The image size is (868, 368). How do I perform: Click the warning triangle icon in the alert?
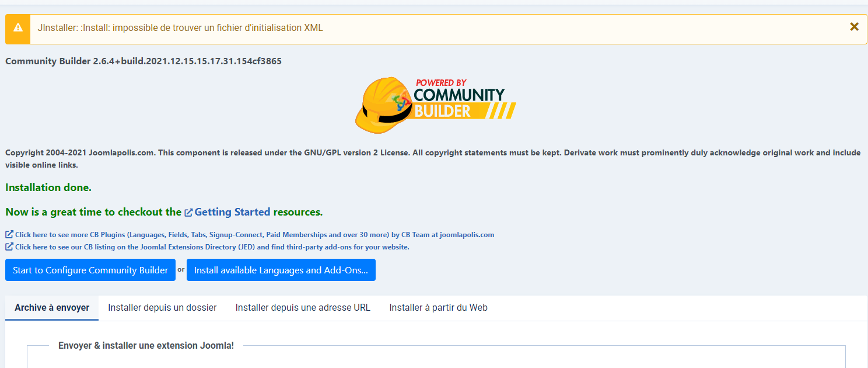click(x=18, y=27)
